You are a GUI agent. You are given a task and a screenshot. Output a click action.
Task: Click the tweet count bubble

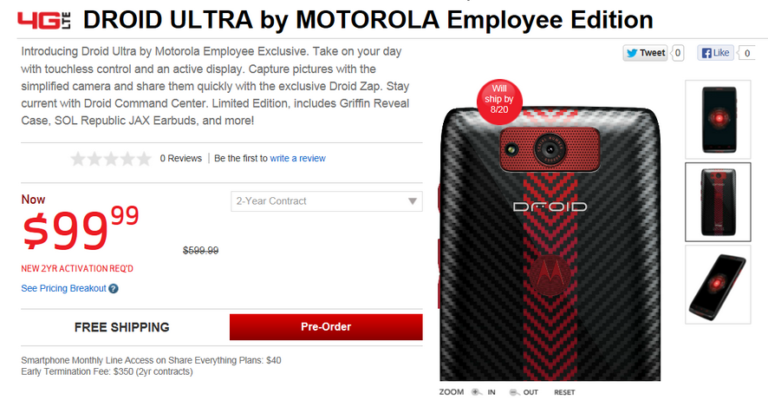click(x=677, y=53)
